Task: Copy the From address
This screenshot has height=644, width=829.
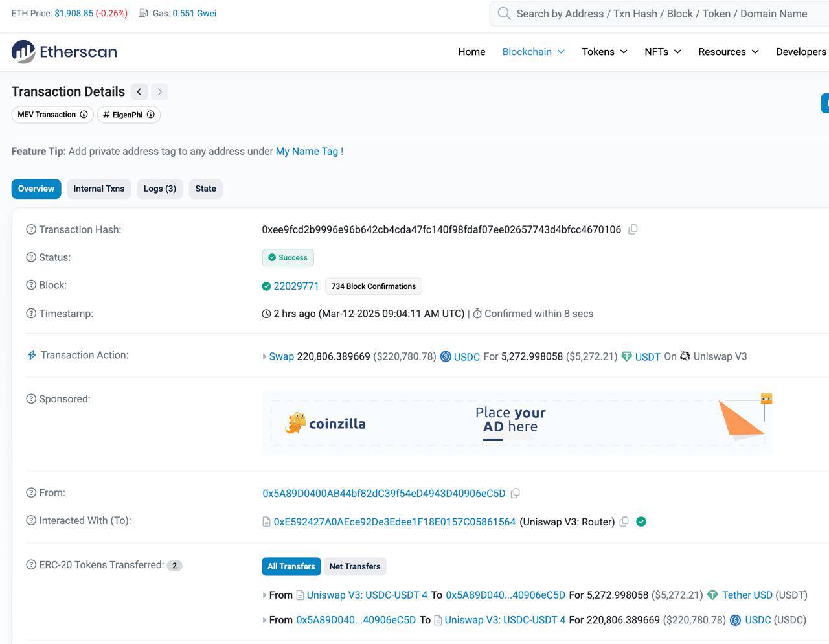Action: click(515, 494)
